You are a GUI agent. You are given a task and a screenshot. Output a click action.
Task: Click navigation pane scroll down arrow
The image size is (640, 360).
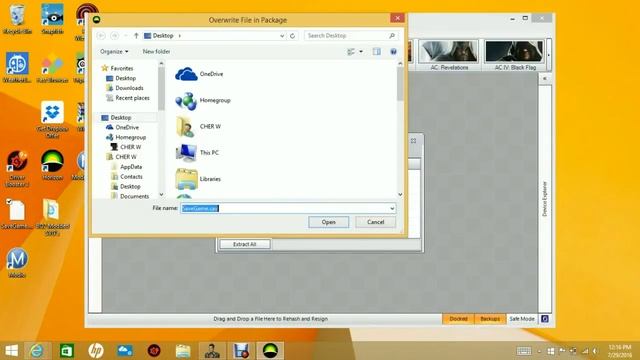point(161,195)
